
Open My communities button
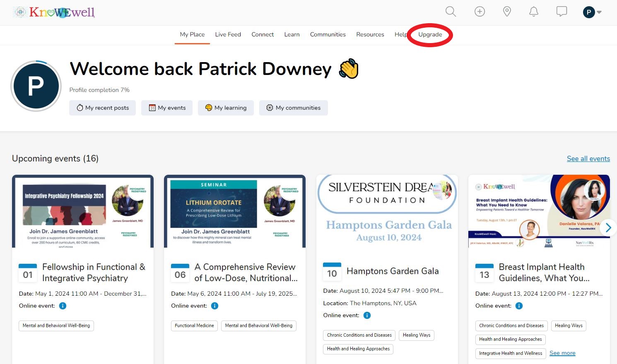click(294, 108)
